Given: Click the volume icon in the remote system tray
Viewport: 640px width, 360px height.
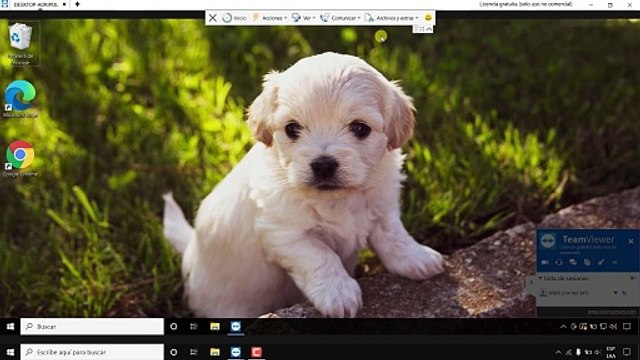Looking at the screenshot, I should pos(613,327).
